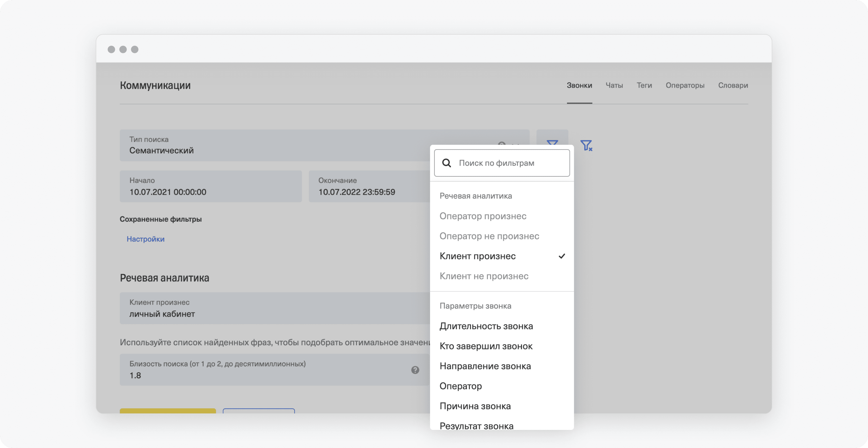Click the yellow button at the bottom
This screenshot has height=448, width=868.
coord(168,411)
